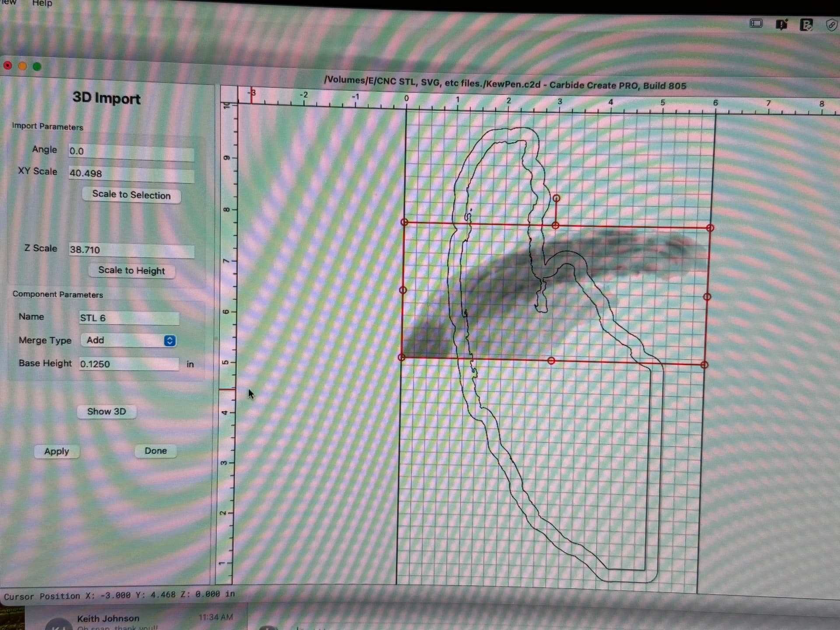Open the exclamation speech-bubble menu bar icon
The height and width of the screenshot is (630, 840).
click(781, 24)
